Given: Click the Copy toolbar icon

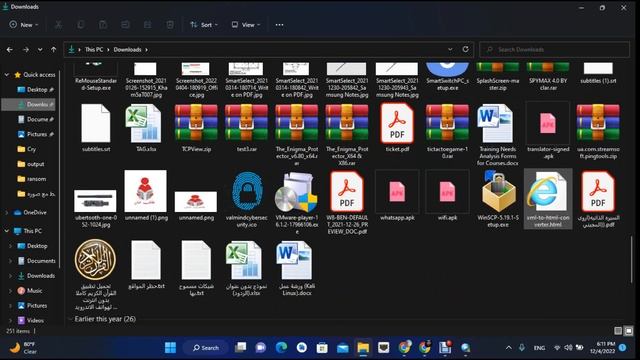Looking at the screenshot, I should pos(81,25).
